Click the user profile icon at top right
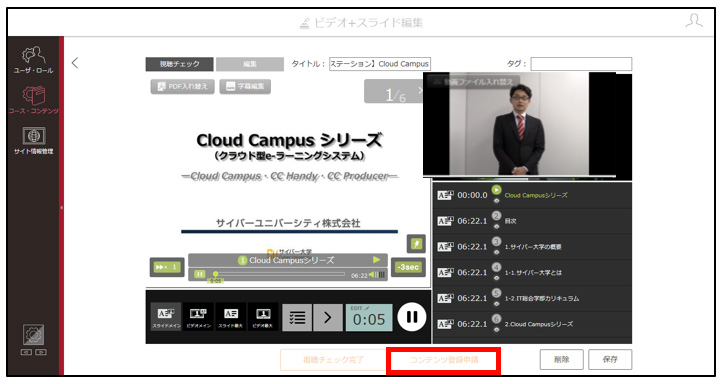721x384 pixels. [694, 21]
